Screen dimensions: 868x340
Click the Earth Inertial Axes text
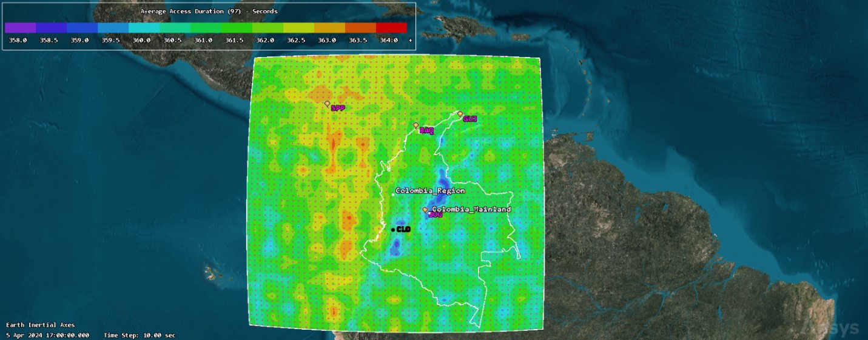click(40, 325)
